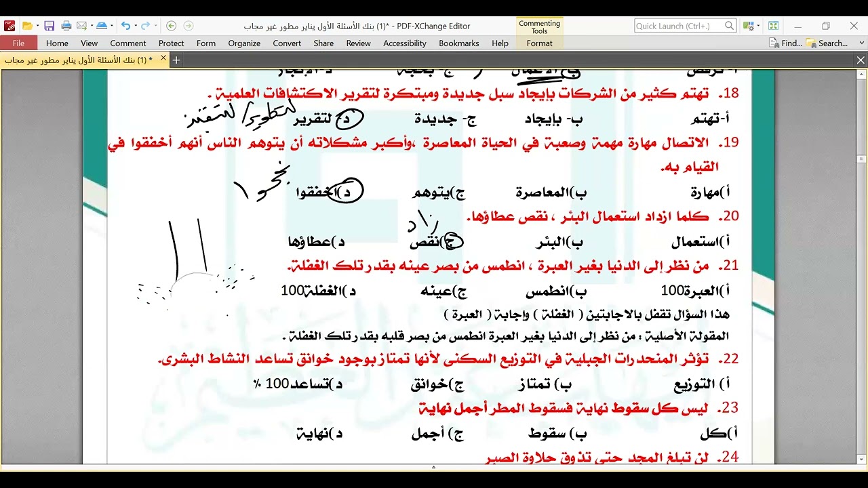Open the Accessibility ribbon tab

coord(405,43)
